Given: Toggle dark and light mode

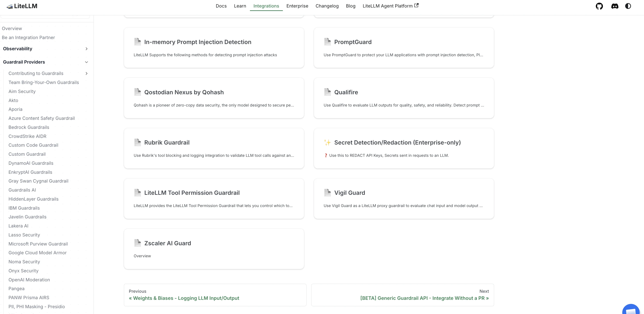Looking at the screenshot, I should pos(628,6).
